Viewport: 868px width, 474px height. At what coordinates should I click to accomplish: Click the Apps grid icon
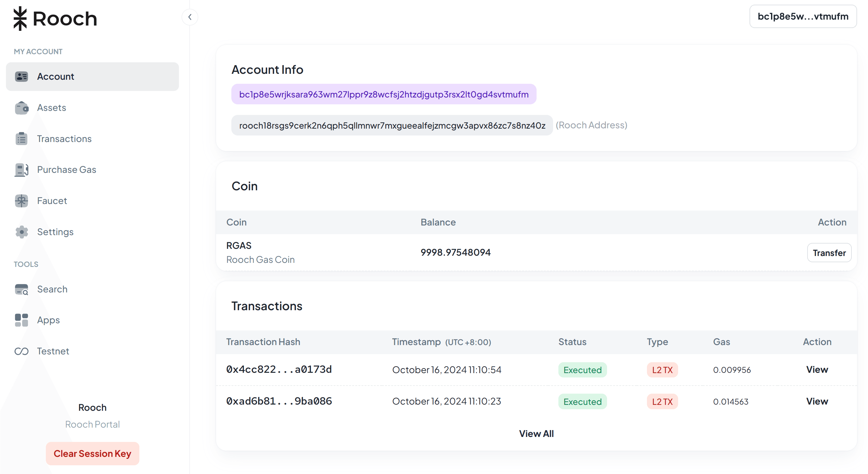tap(22, 320)
